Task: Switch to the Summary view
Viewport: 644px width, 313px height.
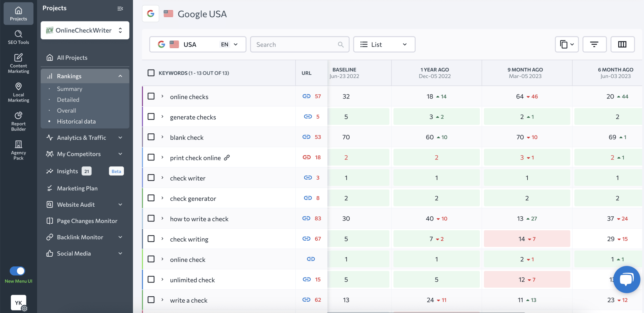Action: point(69,89)
